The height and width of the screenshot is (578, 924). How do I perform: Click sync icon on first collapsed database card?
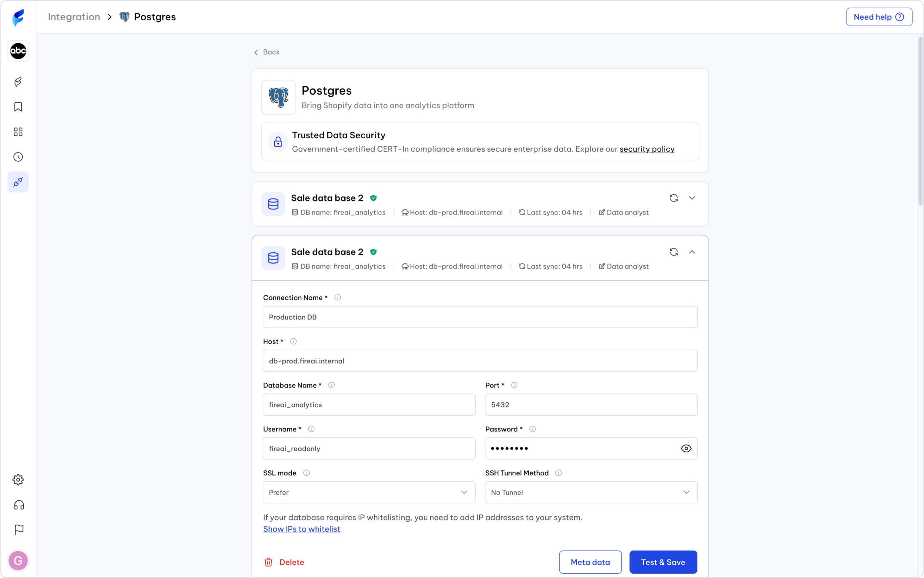click(674, 198)
